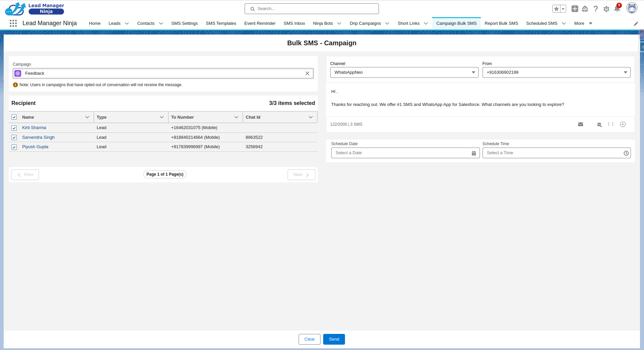
Task: Go to the Home tab
Action: pos(95,23)
